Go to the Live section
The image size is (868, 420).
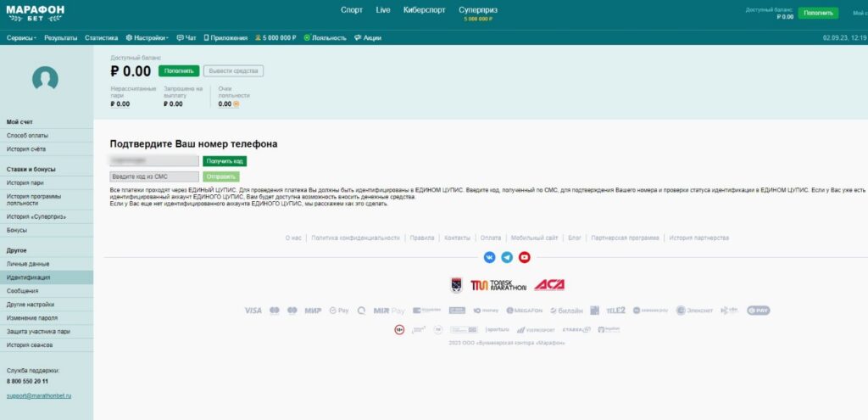pos(382,10)
